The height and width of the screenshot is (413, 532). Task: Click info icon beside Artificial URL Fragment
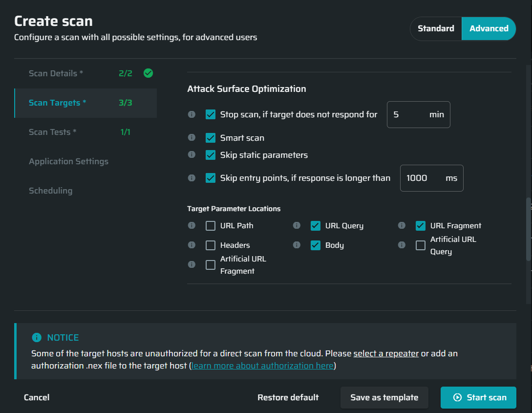pos(192,264)
